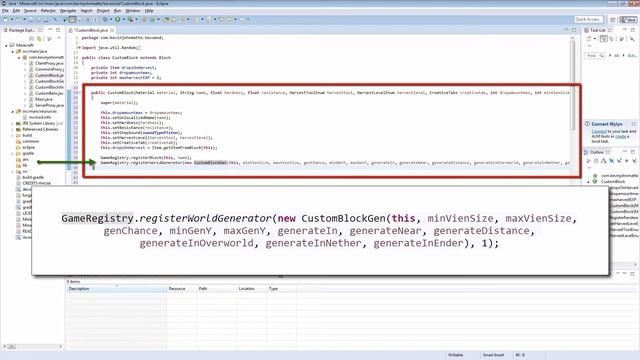Expand the Referenced Libraries node
The image size is (640, 360).
point(13,129)
